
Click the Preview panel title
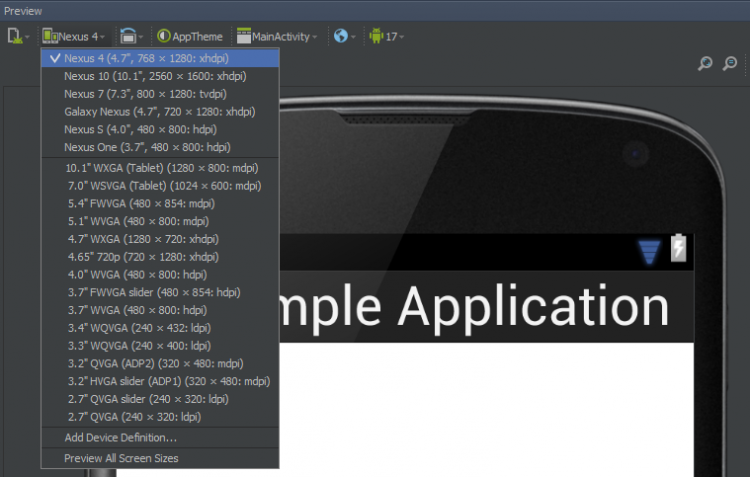tap(22, 11)
